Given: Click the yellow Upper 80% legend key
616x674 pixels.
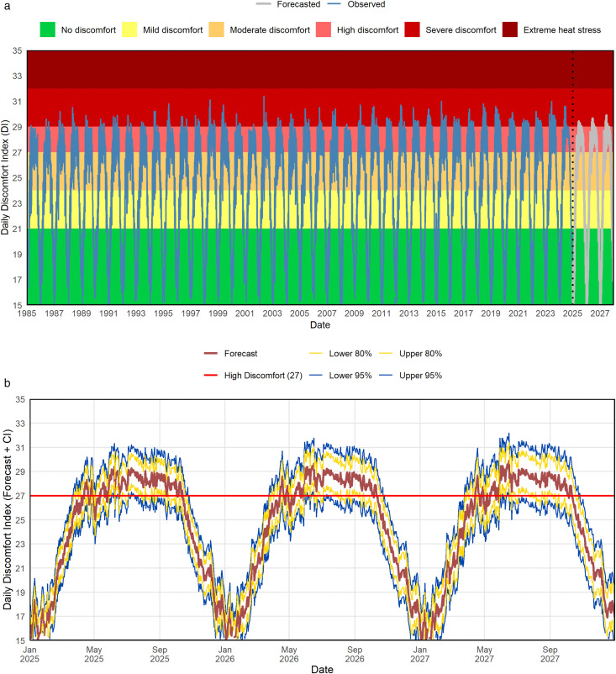Looking at the screenshot, I should pos(386,353).
